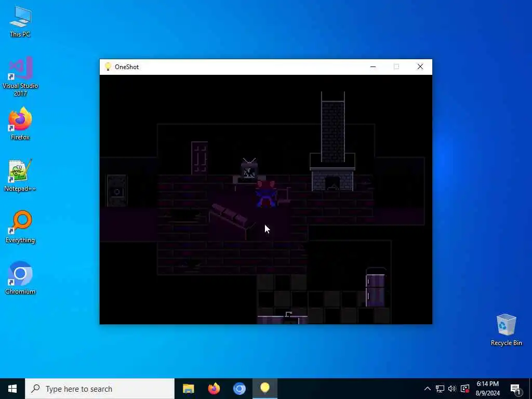Open the notification center icon

515,389
